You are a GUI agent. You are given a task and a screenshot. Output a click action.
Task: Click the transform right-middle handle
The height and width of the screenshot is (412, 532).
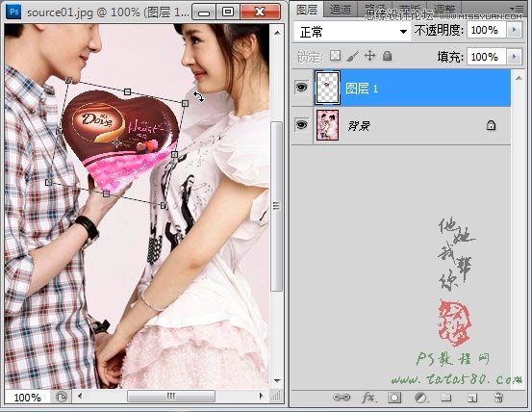(x=174, y=154)
